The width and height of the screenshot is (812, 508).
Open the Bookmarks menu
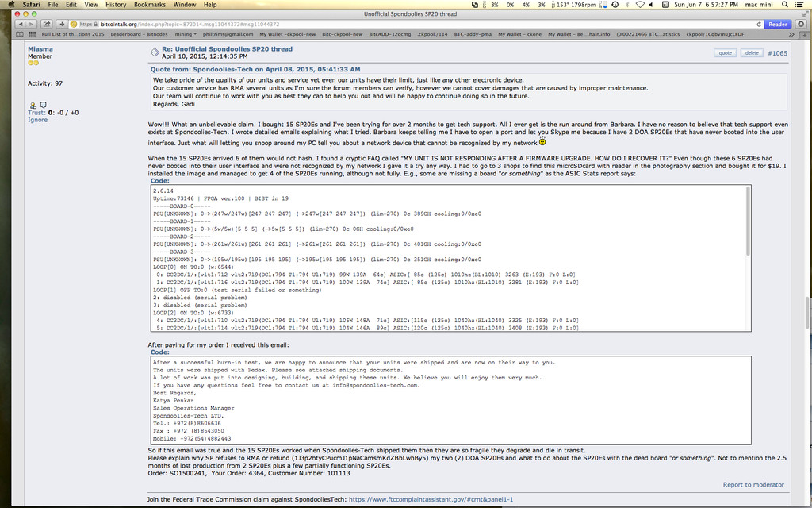pos(150,5)
